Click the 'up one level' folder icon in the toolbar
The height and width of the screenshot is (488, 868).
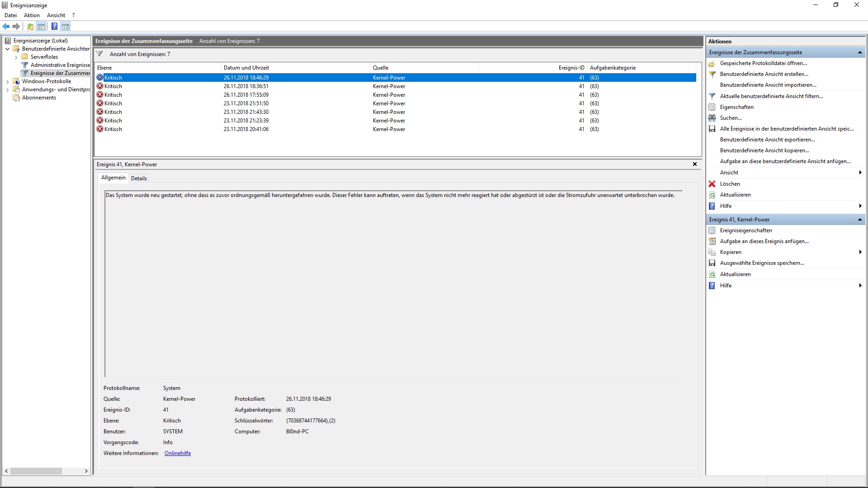tap(30, 27)
